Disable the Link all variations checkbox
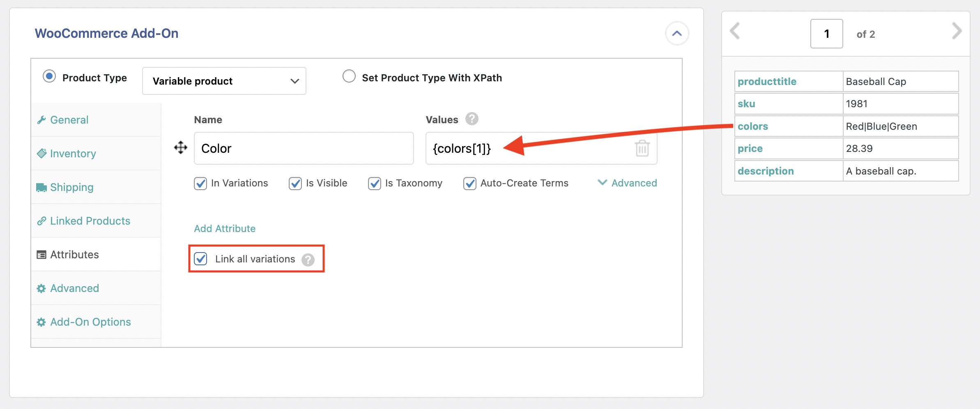The height and width of the screenshot is (409, 980). click(200, 259)
